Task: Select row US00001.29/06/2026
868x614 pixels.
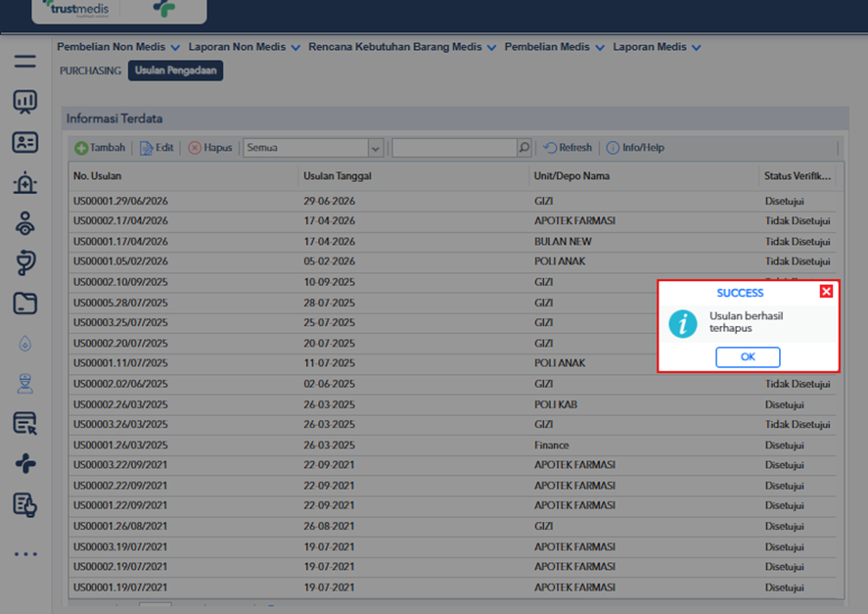Action: pos(453,201)
